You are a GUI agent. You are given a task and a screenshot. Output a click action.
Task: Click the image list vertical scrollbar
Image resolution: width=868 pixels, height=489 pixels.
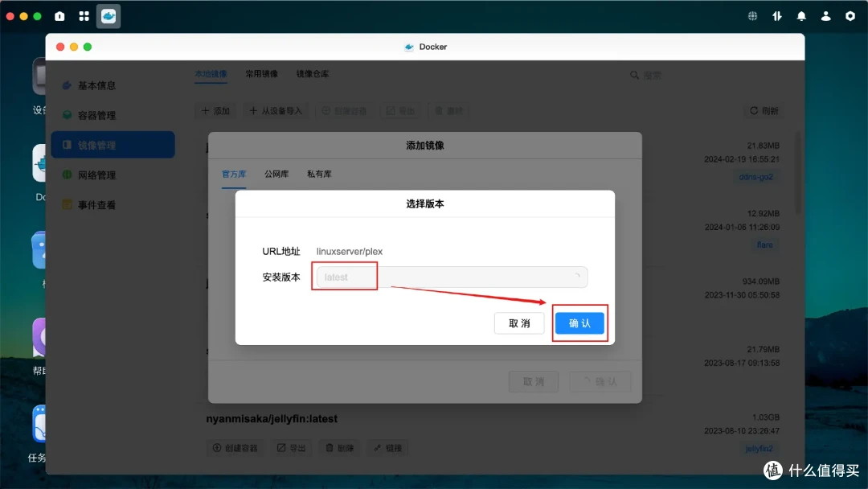798,173
